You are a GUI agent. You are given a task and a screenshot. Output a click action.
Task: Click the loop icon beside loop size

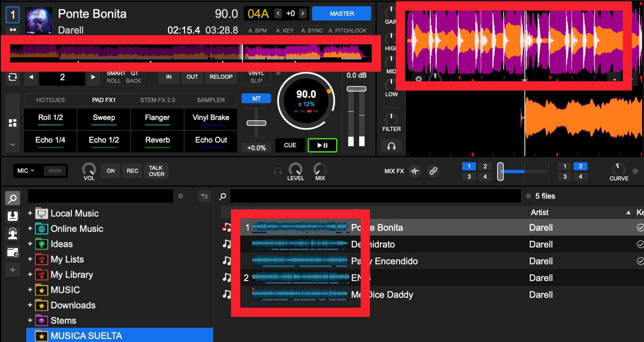point(13,77)
